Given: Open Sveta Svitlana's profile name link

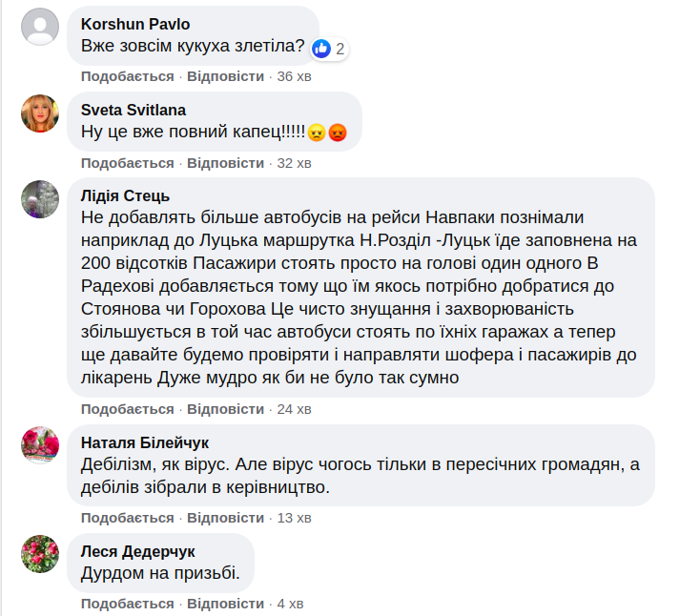Looking at the screenshot, I should tap(133, 109).
